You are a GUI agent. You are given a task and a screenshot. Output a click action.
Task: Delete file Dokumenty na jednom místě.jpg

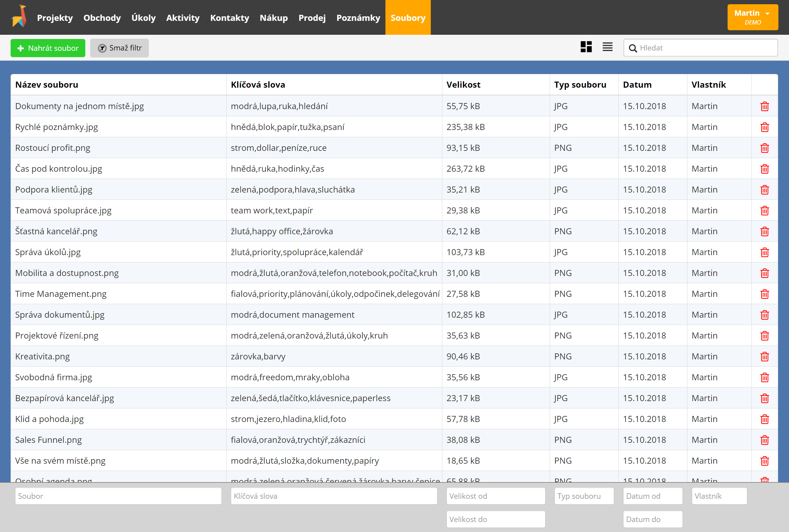pyautogui.click(x=764, y=106)
